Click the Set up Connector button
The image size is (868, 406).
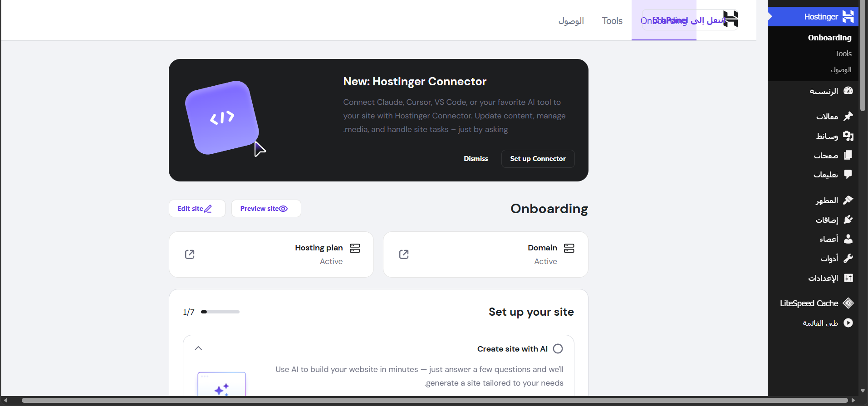tap(538, 159)
